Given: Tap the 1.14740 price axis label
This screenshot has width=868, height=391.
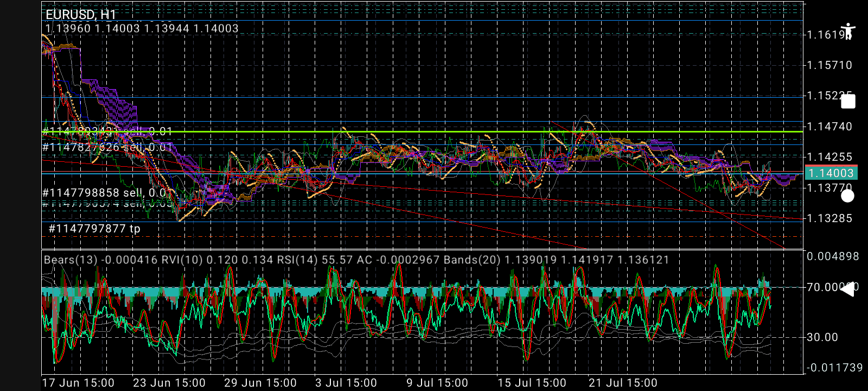Looking at the screenshot, I should (x=829, y=127).
